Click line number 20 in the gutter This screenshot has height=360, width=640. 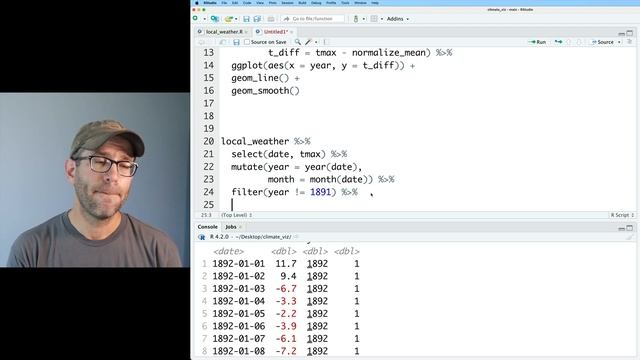(209, 141)
